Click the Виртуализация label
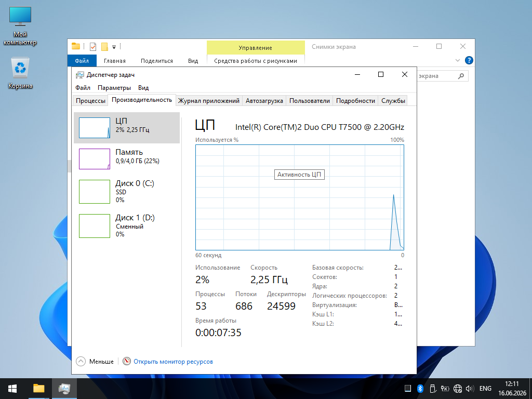 335,305
